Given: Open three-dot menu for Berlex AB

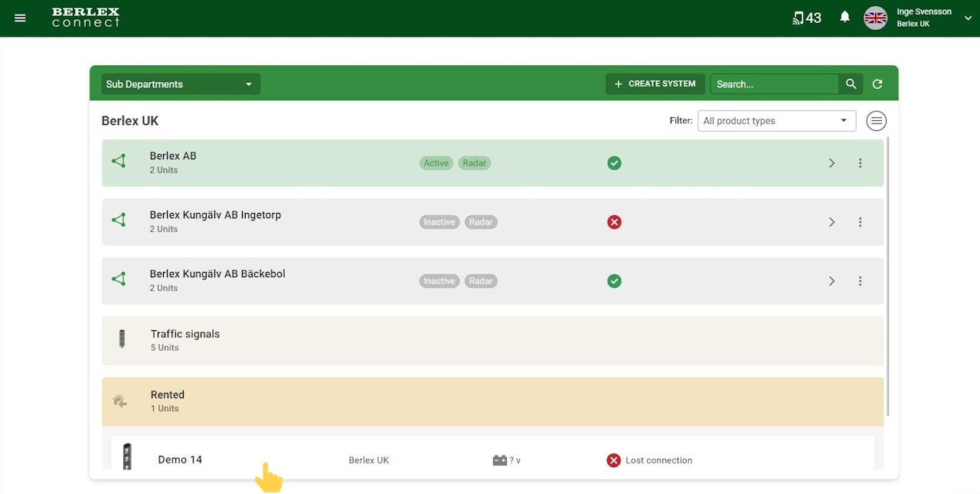Looking at the screenshot, I should (860, 163).
